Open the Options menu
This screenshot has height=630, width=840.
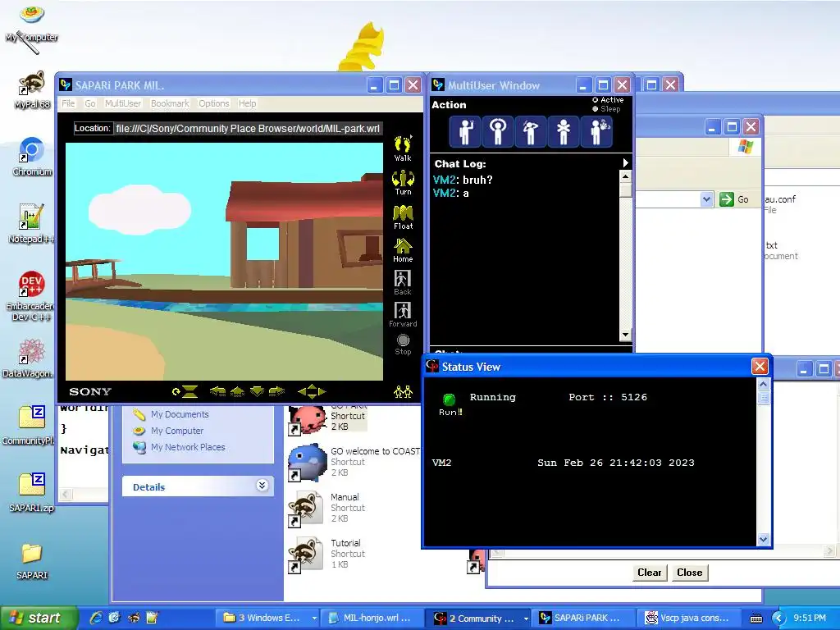tap(214, 103)
